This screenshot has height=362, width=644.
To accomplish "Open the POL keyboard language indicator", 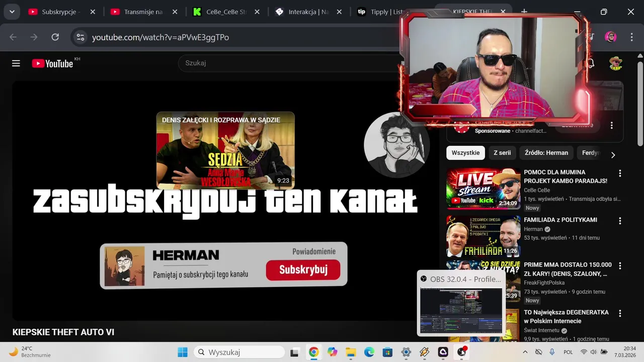I will [569, 352].
